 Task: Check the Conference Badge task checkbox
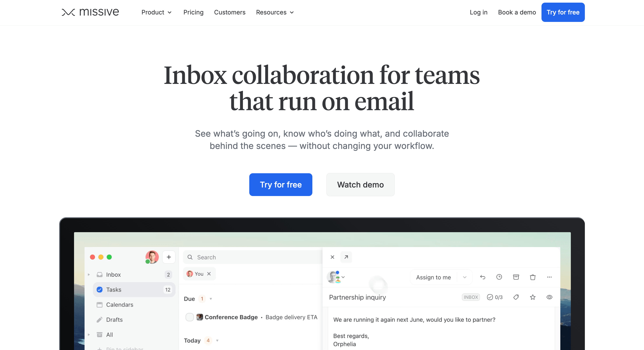(x=189, y=317)
